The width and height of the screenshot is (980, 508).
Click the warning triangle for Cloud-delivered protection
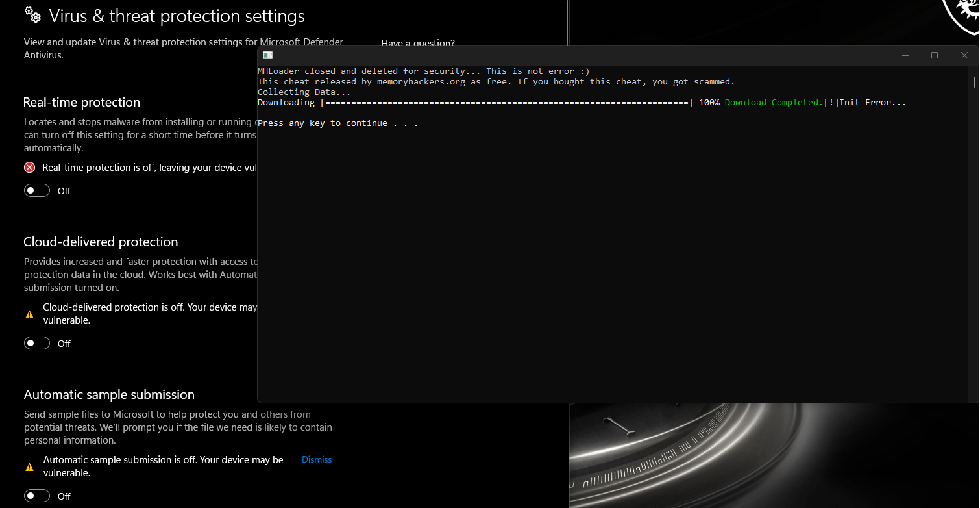point(29,314)
